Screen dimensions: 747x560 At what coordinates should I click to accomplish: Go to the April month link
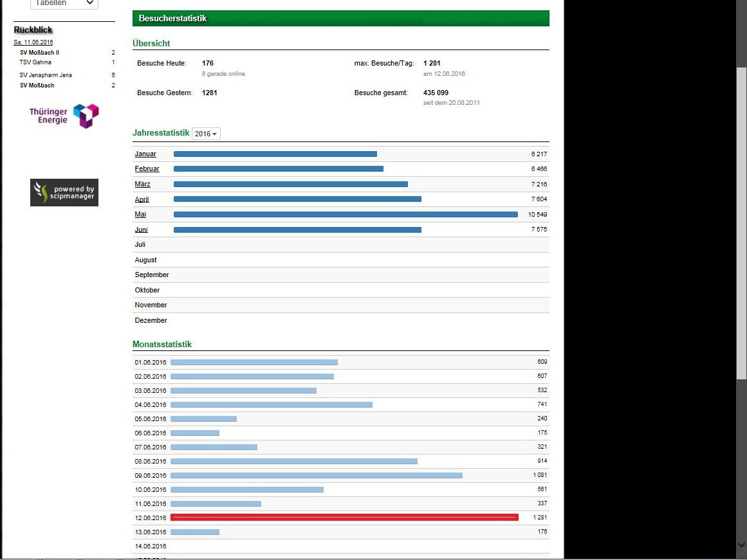(142, 199)
